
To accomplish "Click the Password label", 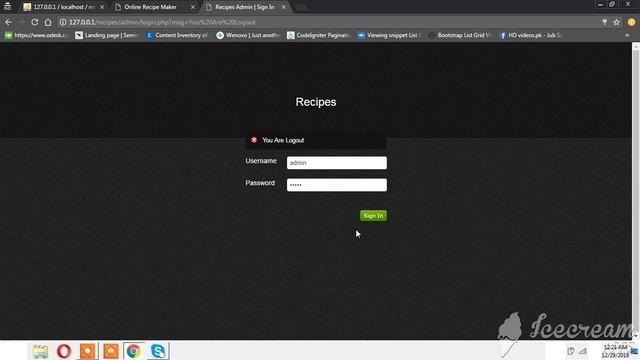I will 260,183.
